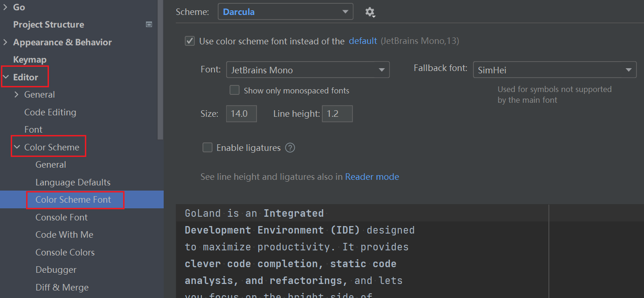The height and width of the screenshot is (298, 644).
Task: Click the help icon beside Enable ligatures
Action: 290,148
